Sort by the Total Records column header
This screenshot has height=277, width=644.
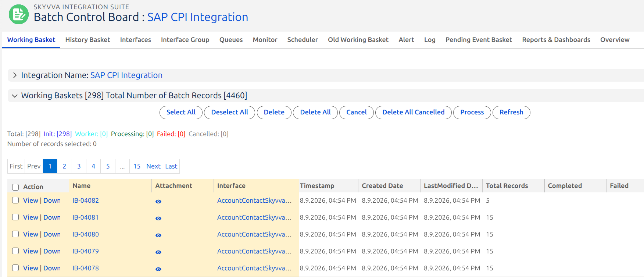[507, 186]
